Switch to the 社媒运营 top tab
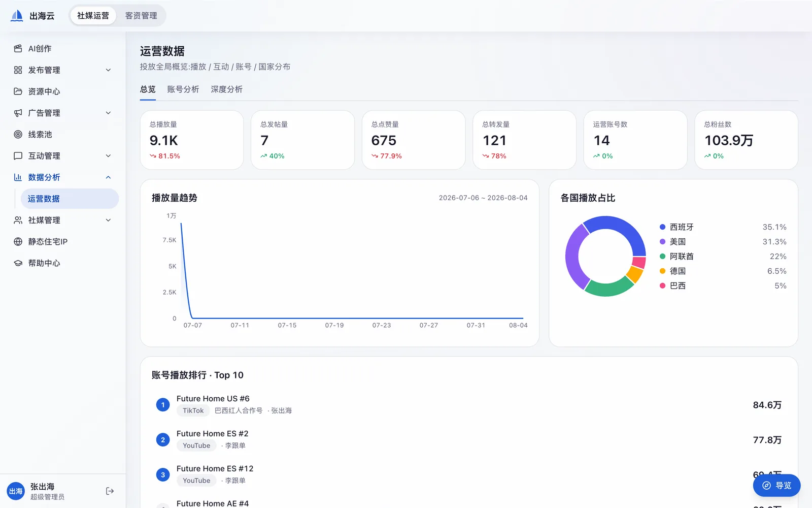The image size is (812, 508). click(x=93, y=16)
